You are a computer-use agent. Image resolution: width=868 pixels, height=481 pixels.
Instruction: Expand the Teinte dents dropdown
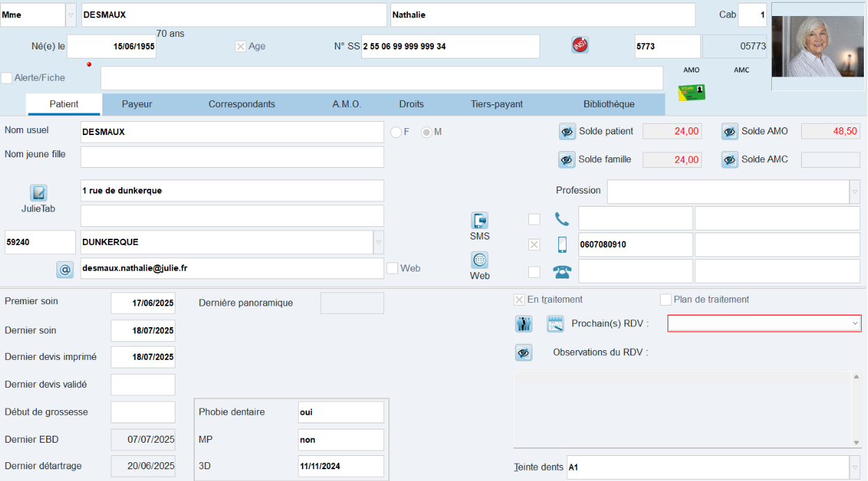pyautogui.click(x=854, y=467)
